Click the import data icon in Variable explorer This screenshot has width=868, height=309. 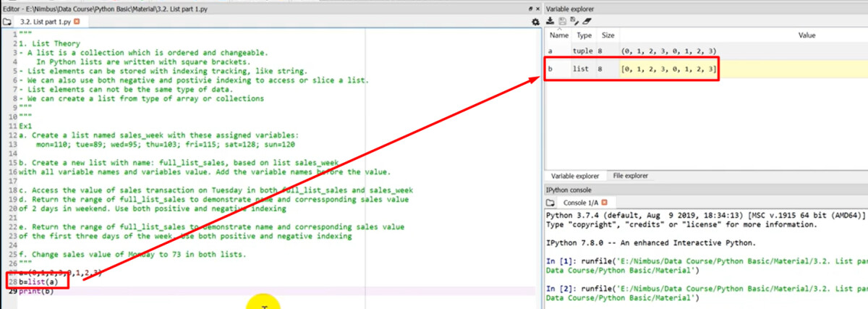point(550,22)
